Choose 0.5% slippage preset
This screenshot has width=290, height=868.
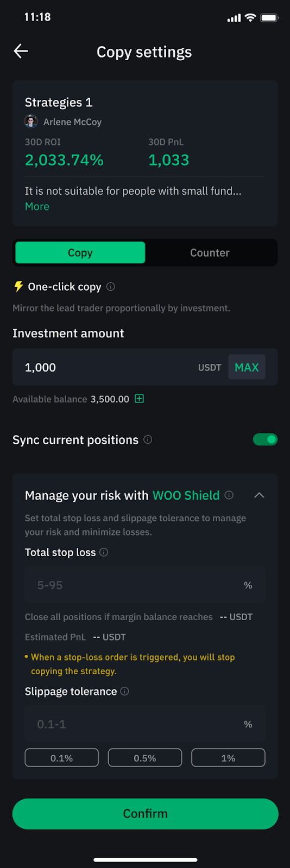tap(145, 758)
